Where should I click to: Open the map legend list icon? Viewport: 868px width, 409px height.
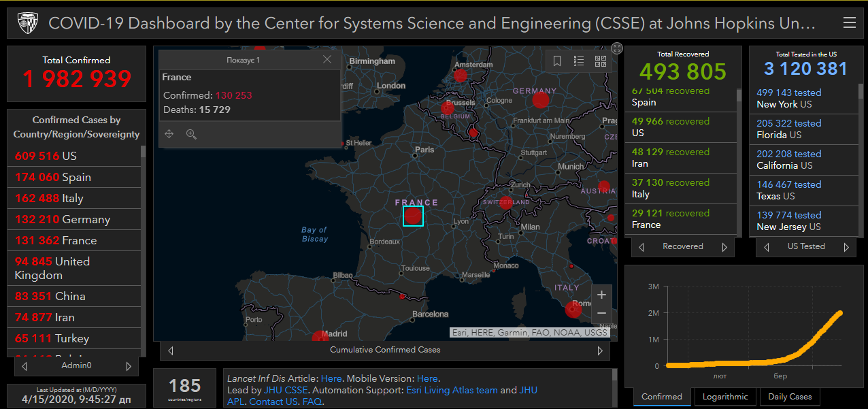tap(579, 61)
